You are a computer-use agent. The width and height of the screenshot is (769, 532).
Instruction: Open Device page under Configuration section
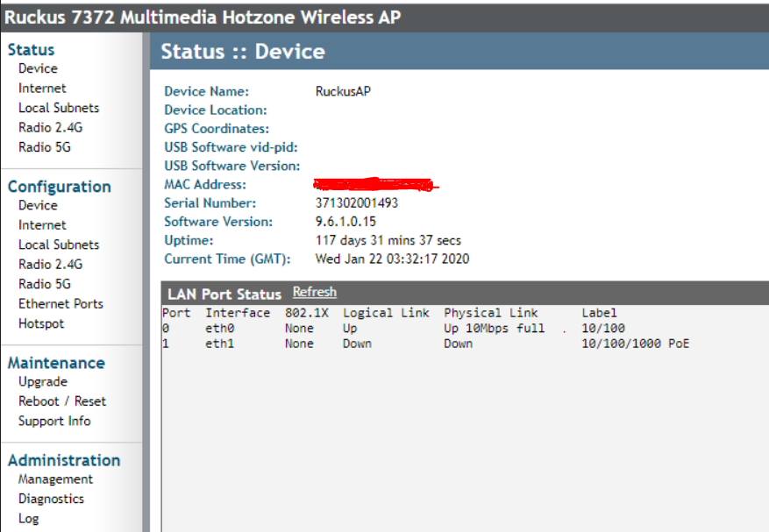pyautogui.click(x=38, y=205)
